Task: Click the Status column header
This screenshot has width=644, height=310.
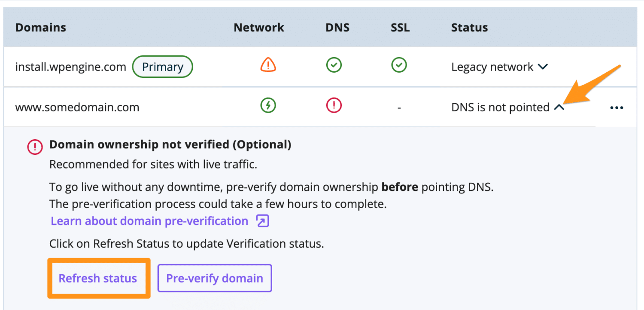Action: tap(469, 27)
